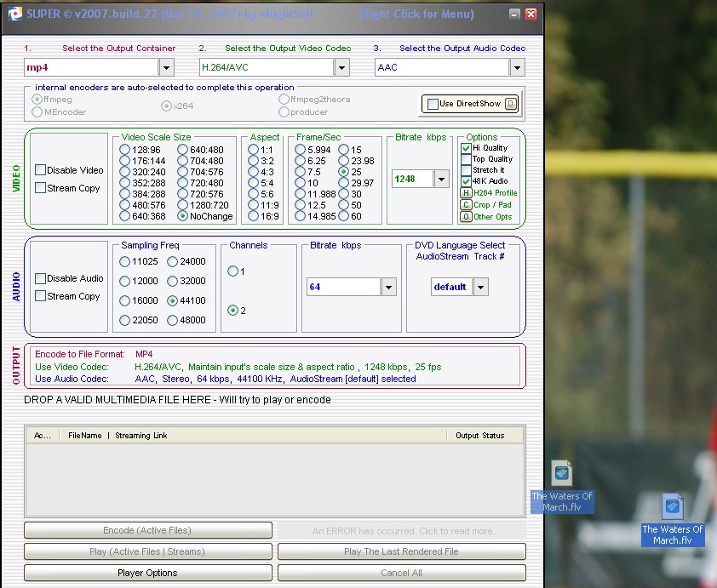Click the Streaming Link column header
The image size is (717, 588).
pos(141,436)
